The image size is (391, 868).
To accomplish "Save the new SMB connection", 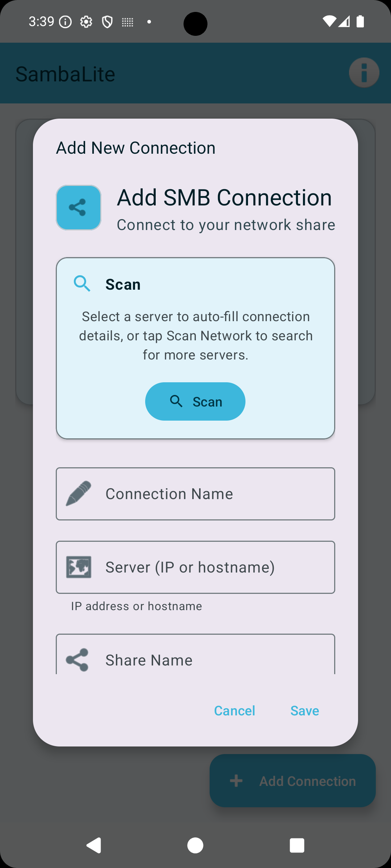I will point(305,711).
